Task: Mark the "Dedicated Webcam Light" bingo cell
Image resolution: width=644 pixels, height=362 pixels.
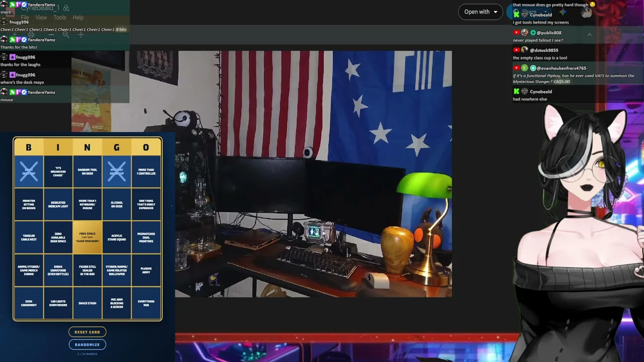Action: pos(58,204)
